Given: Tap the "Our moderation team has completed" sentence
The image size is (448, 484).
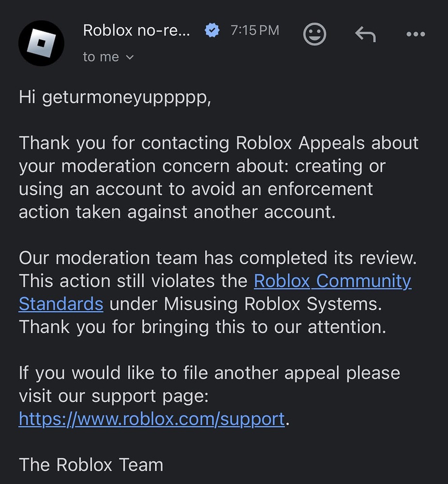Looking at the screenshot, I should 218,258.
